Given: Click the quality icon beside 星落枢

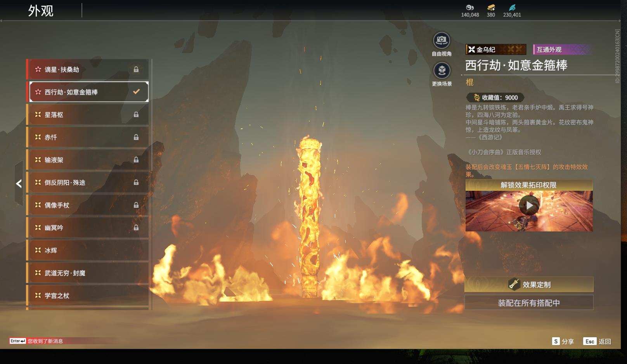Looking at the screenshot, I should tap(38, 115).
